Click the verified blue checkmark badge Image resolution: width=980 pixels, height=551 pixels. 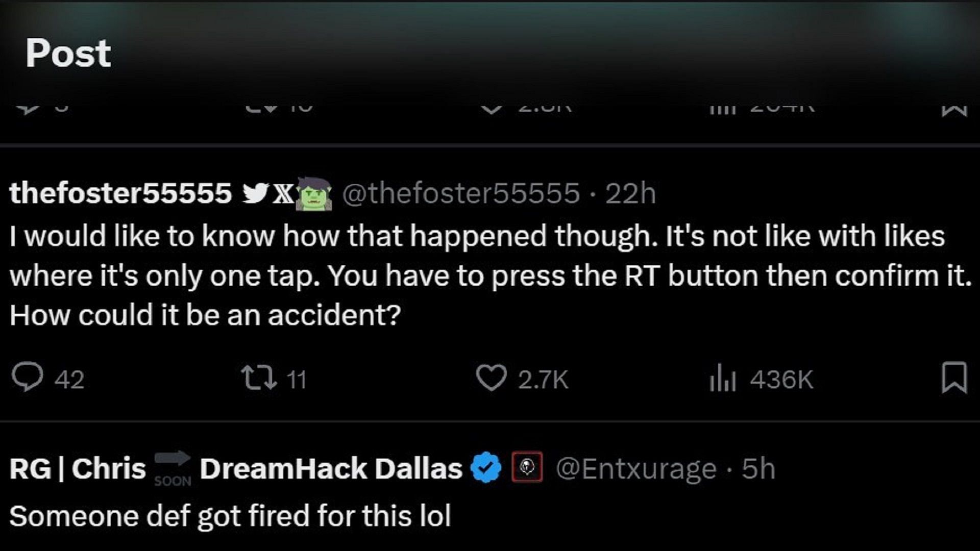point(486,468)
